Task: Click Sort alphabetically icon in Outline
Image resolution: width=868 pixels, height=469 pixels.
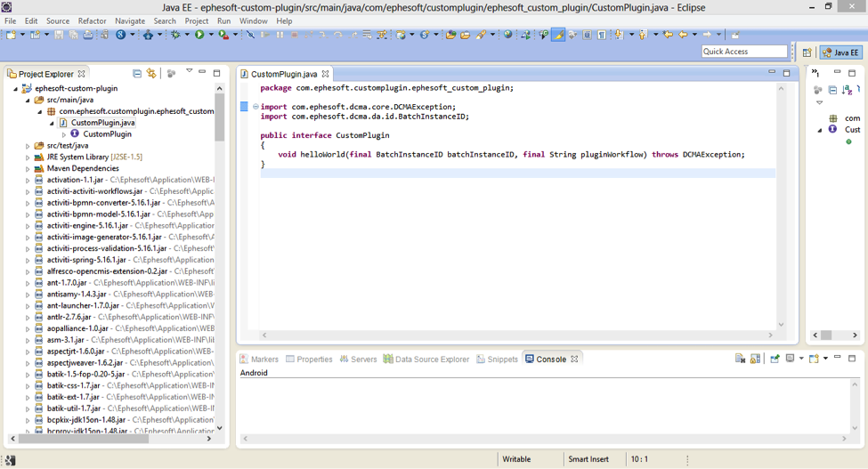Action: [x=847, y=90]
